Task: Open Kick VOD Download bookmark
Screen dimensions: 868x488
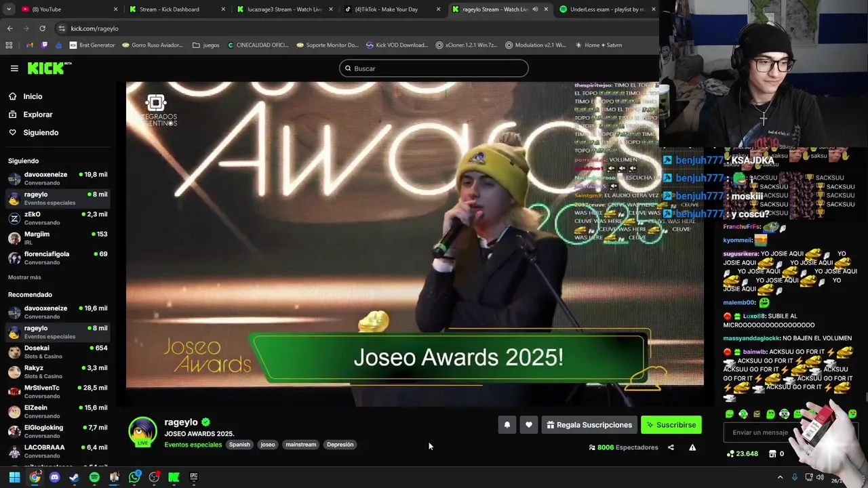Action: point(397,45)
